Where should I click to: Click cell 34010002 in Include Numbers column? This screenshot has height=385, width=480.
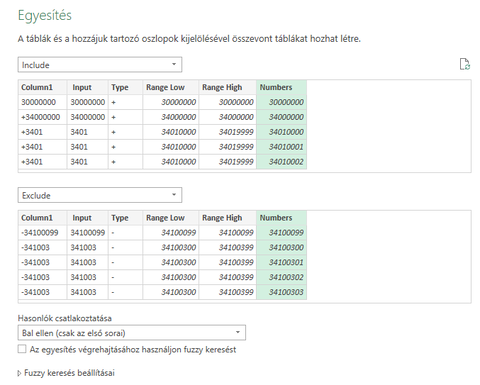[282, 162]
